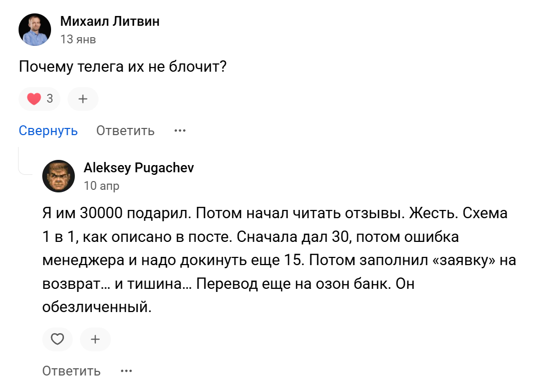
Task: Open Михаил Литвин's profile avatar
Action: (35, 30)
